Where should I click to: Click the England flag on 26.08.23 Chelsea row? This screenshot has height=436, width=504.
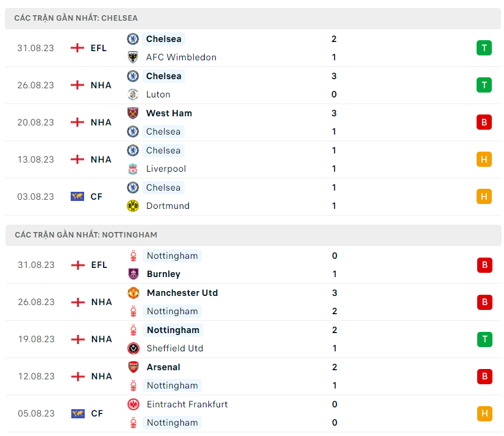77,85
